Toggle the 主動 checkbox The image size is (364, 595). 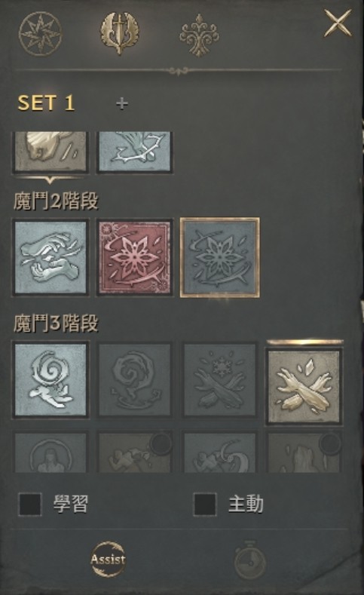[205, 505]
